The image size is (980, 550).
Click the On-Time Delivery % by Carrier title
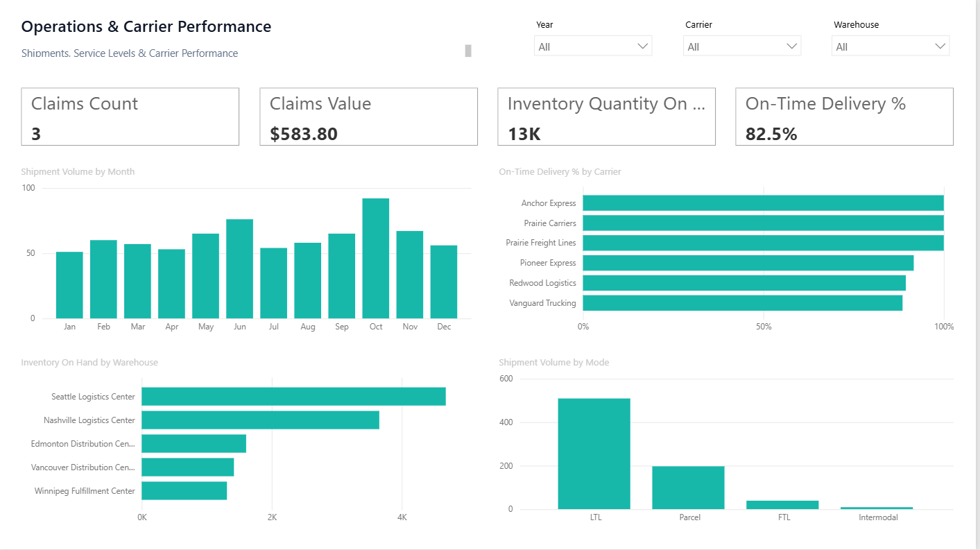(x=560, y=171)
